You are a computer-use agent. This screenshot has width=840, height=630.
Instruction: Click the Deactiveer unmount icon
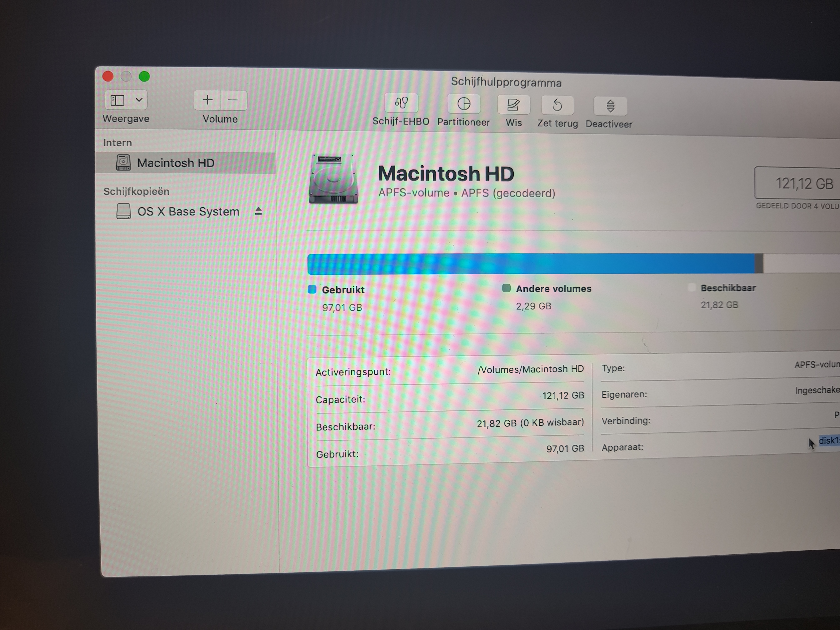(x=610, y=106)
